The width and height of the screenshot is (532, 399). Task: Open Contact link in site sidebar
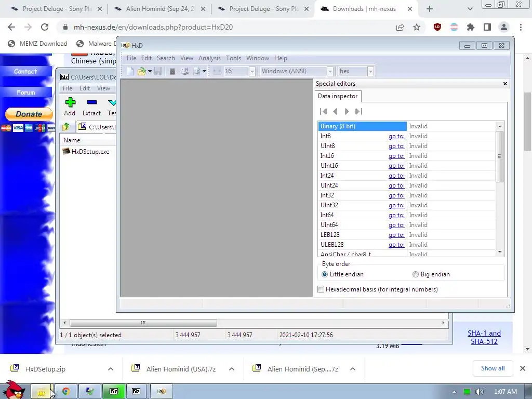point(25,71)
